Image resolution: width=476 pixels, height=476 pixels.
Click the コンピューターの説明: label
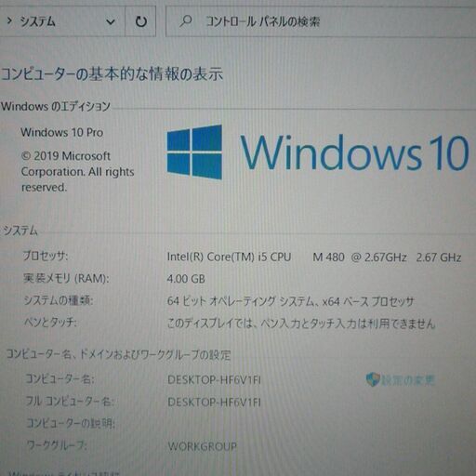coord(71,423)
